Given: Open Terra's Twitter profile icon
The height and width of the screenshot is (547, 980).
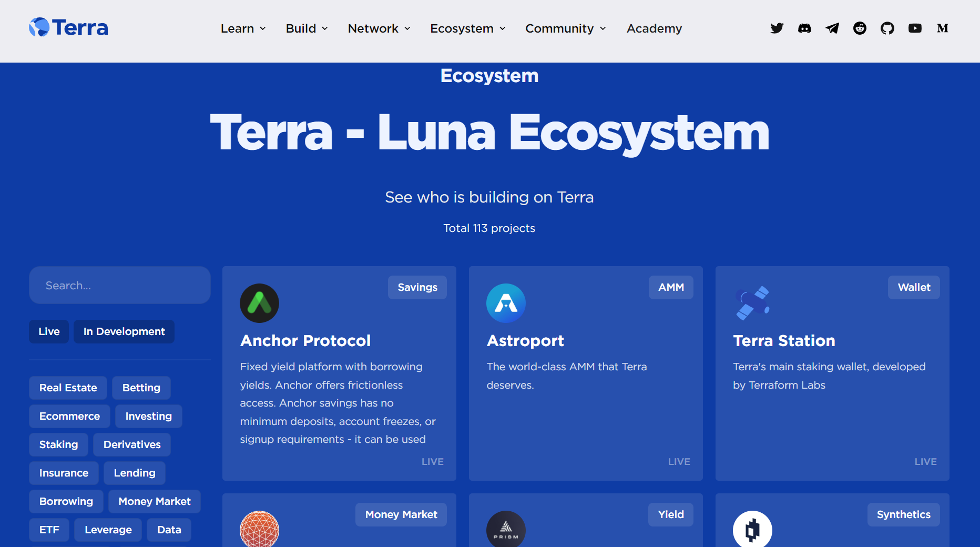Looking at the screenshot, I should tap(777, 28).
